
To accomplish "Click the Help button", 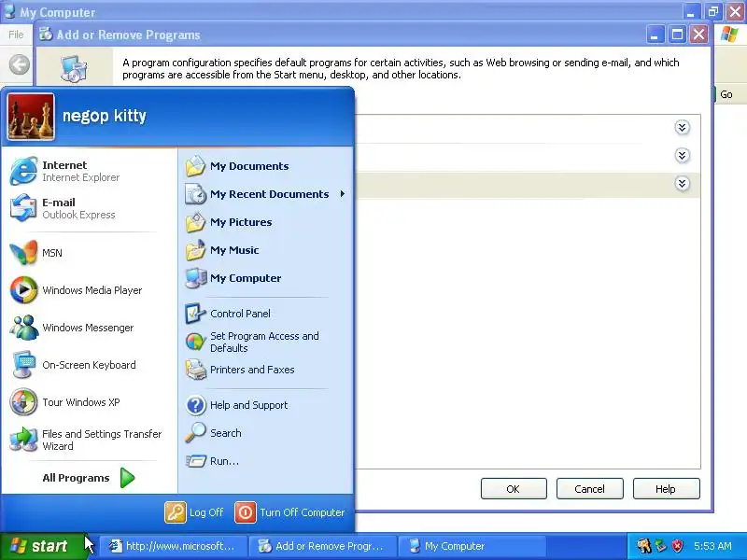I will pyautogui.click(x=666, y=489).
